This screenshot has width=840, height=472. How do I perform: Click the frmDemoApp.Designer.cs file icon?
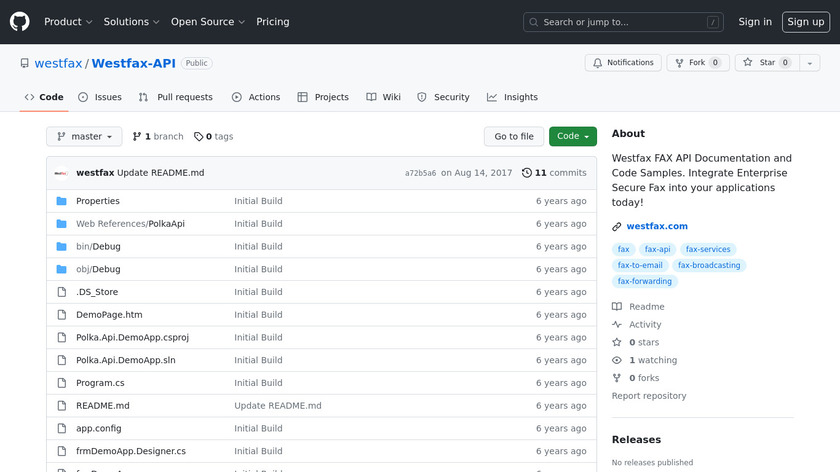62,451
